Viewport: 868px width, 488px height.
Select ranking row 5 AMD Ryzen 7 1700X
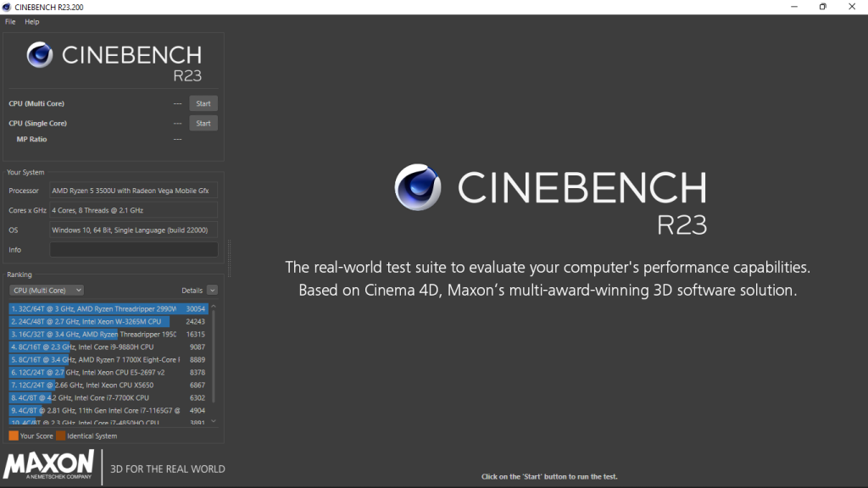(108, 359)
